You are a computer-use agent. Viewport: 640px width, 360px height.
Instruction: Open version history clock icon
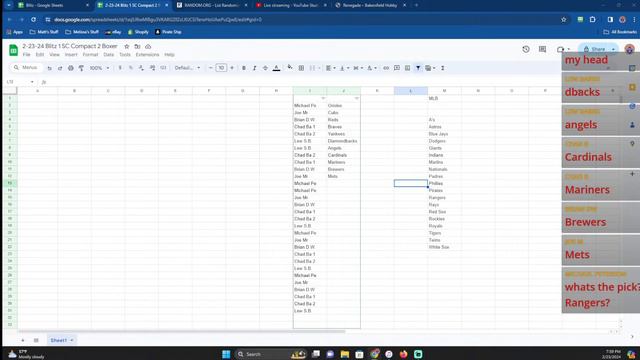[526, 49]
